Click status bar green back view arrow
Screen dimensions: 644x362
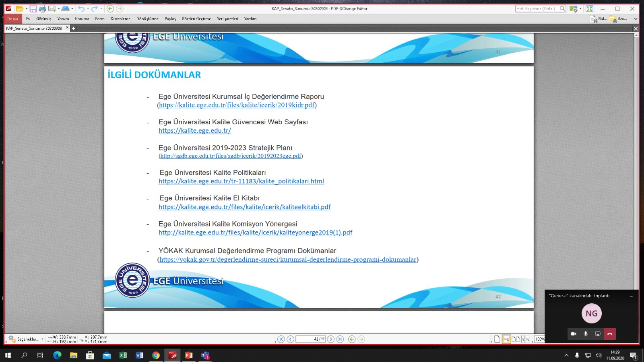point(352,339)
